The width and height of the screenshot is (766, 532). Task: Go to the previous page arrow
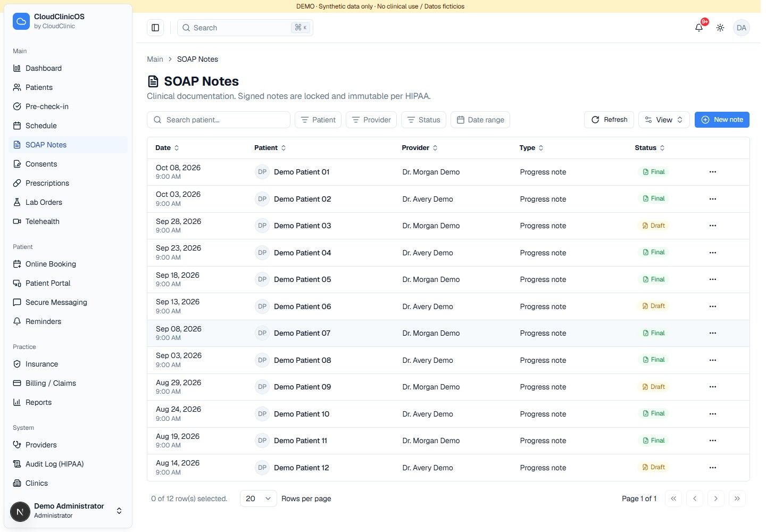coord(695,498)
